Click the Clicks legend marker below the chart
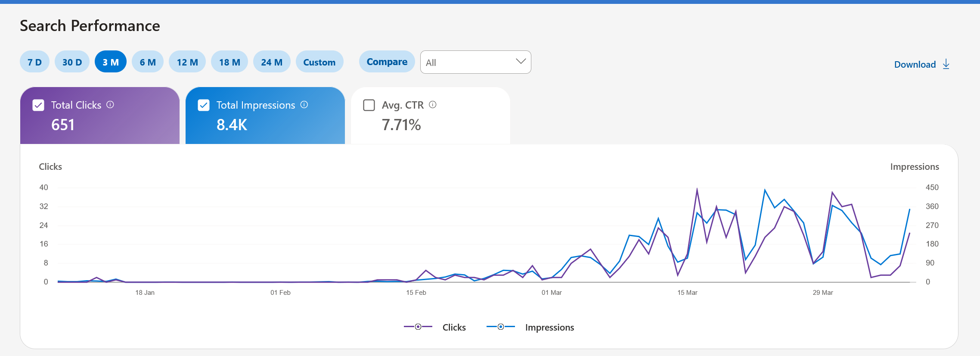This screenshot has width=980, height=356. [x=417, y=327]
